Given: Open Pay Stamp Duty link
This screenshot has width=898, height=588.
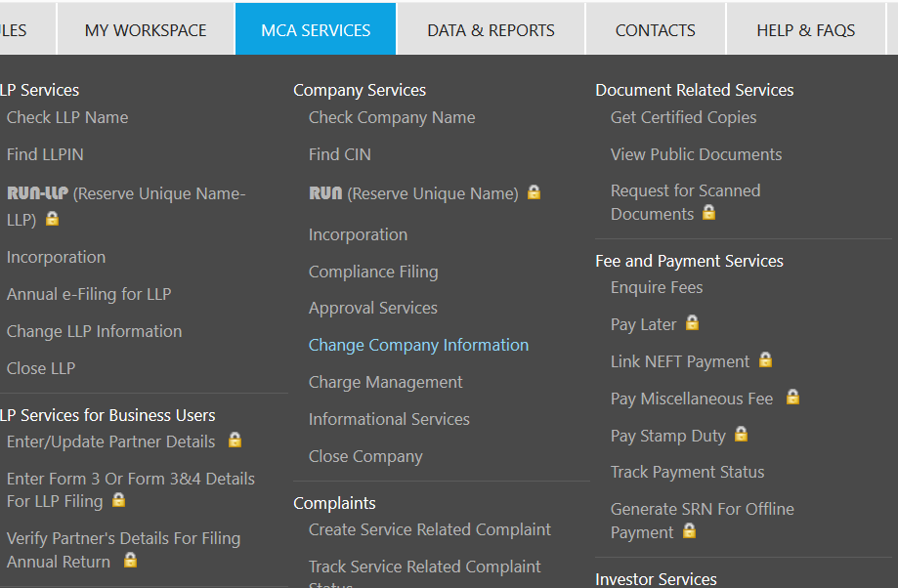Looking at the screenshot, I should coord(667,436).
